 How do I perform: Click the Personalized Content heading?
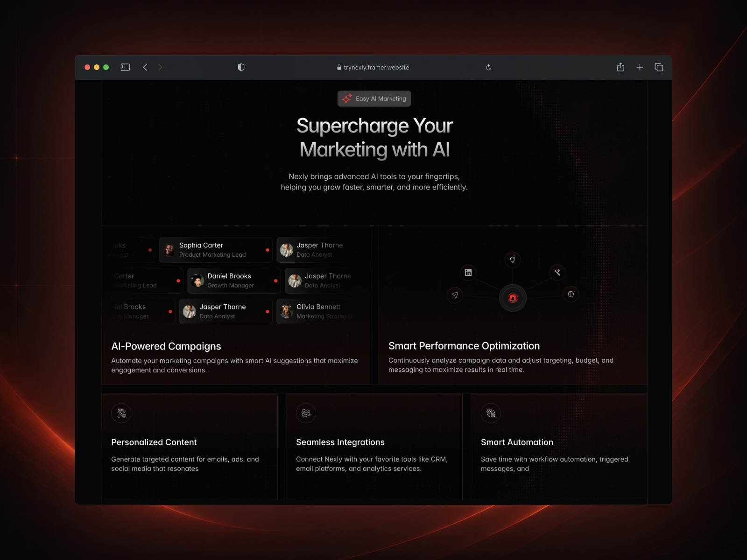(154, 442)
